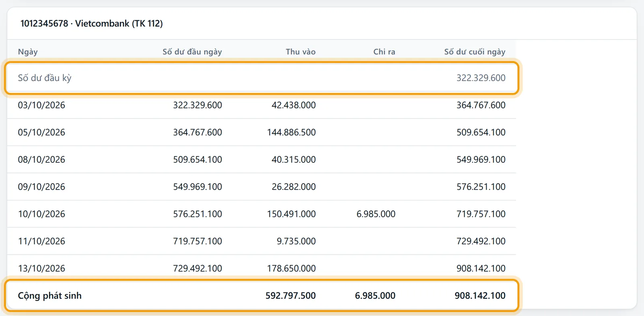
Task: Click the 322.329.600 value in Số dư đầu kỳ row
Action: pyautogui.click(x=481, y=78)
